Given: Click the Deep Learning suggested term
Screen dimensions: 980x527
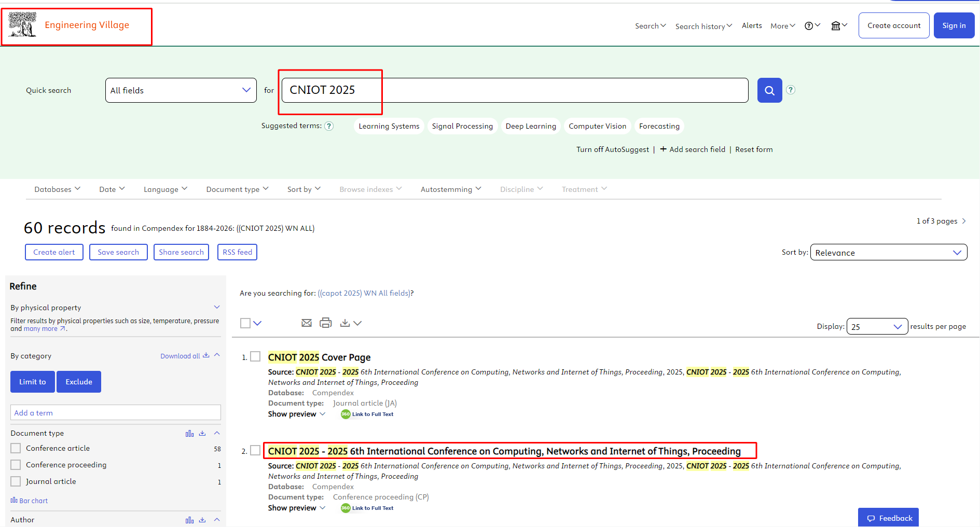Looking at the screenshot, I should click(530, 126).
